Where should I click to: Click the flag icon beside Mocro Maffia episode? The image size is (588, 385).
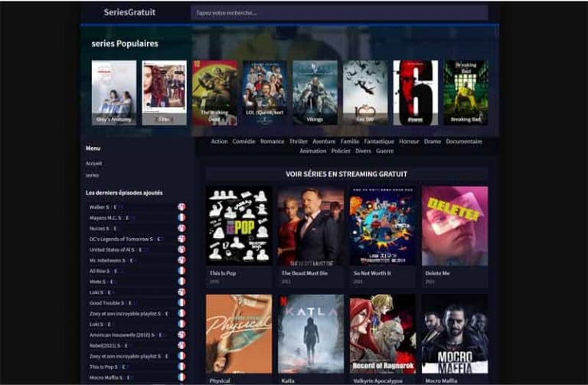click(181, 377)
